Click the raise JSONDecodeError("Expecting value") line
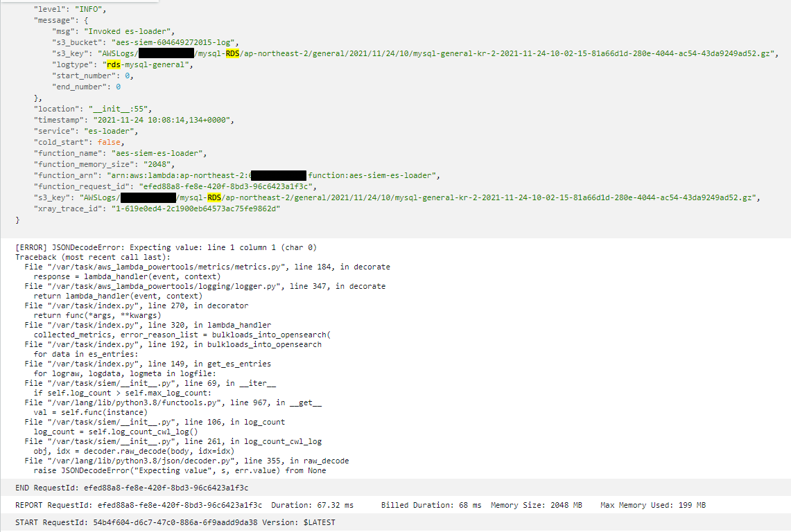791x532 pixels. (180, 470)
